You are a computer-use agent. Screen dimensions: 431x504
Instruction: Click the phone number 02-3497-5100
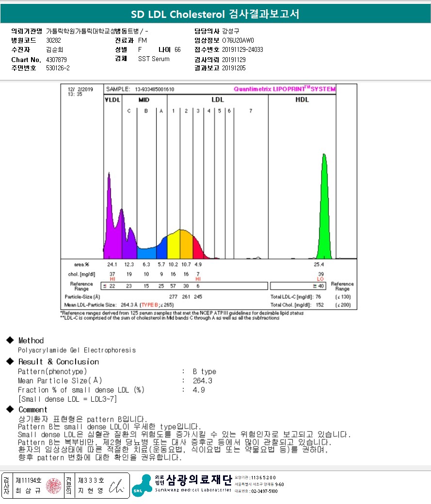point(264,491)
